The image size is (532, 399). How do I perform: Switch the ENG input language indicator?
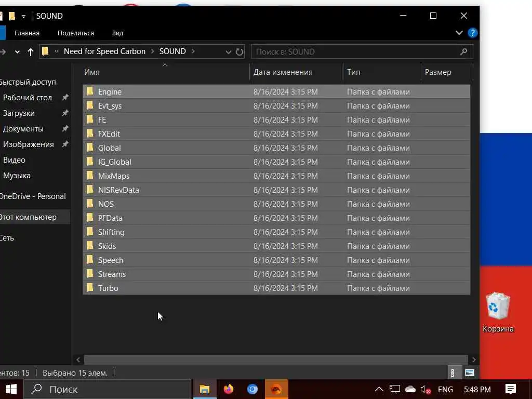[445, 389]
